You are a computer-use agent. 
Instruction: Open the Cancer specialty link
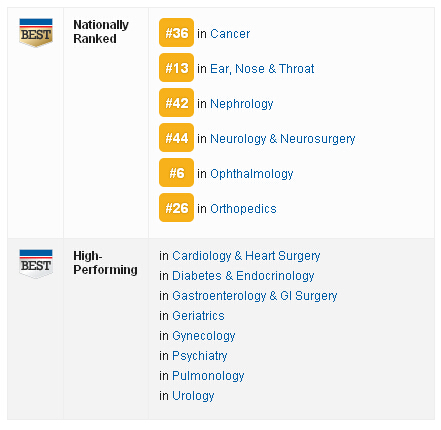[230, 34]
